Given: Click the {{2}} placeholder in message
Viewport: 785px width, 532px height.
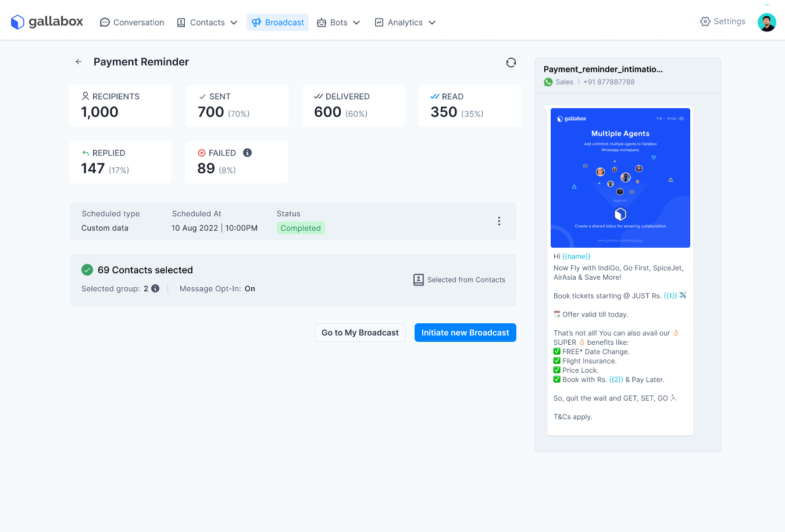Looking at the screenshot, I should click(616, 380).
